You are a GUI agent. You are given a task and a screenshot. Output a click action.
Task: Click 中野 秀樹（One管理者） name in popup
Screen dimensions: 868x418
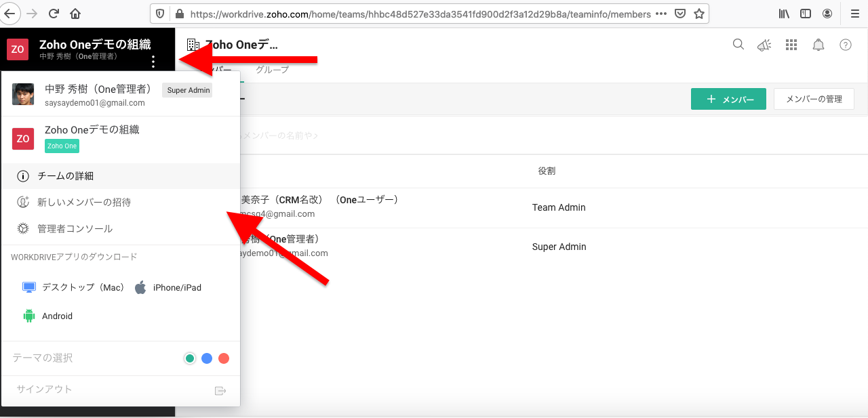(x=98, y=89)
